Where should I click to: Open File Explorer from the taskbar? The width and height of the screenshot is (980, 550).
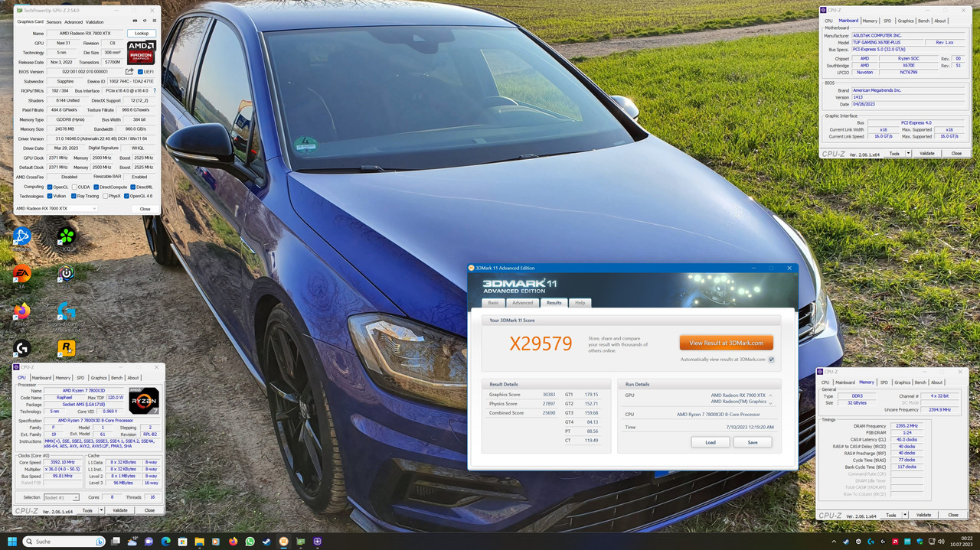coord(199,542)
